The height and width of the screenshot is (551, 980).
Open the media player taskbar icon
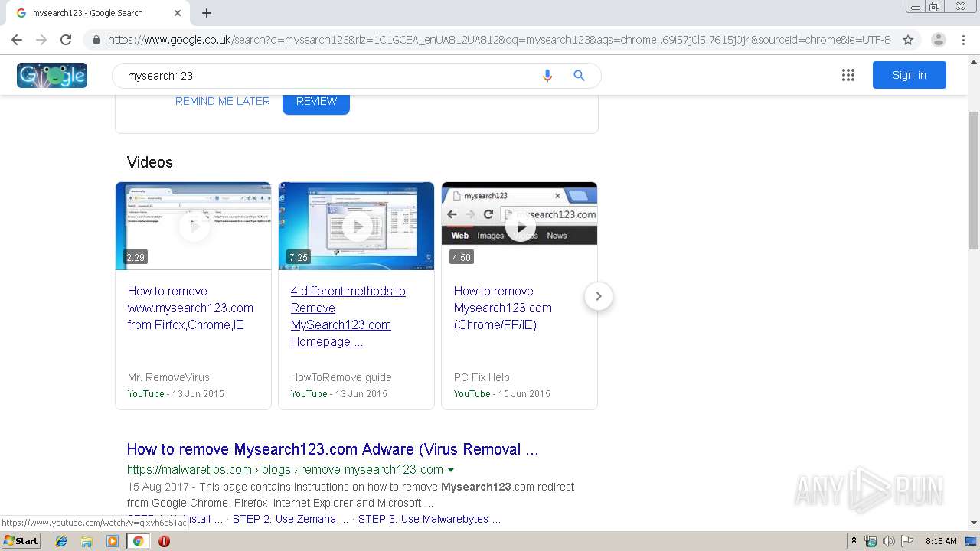(113, 541)
